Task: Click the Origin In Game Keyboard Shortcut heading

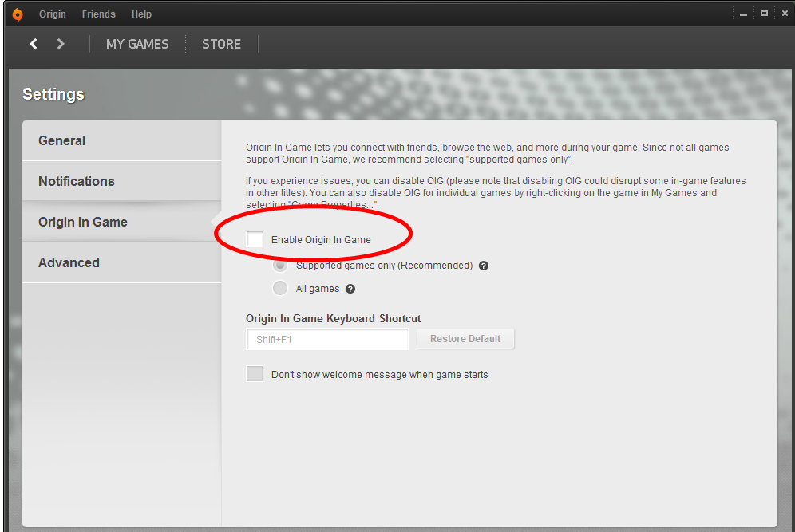Action: (x=333, y=319)
